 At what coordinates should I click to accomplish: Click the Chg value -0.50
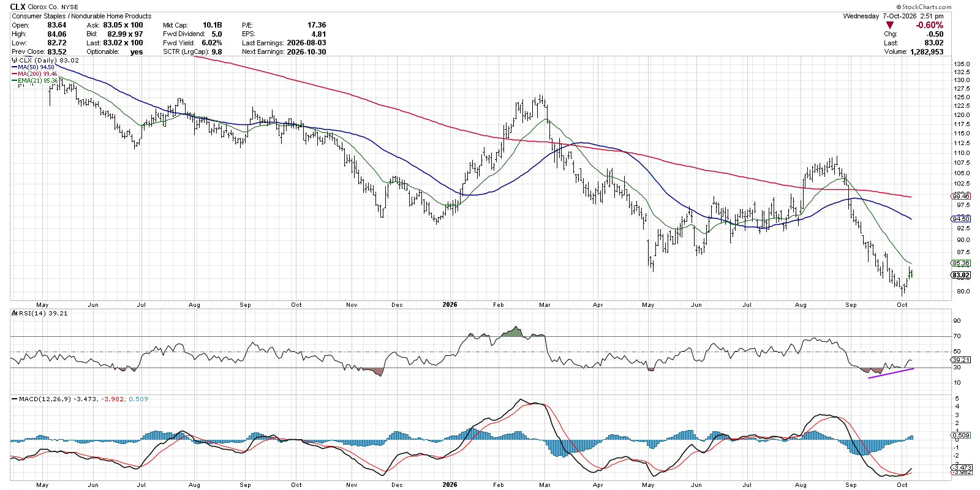935,34
